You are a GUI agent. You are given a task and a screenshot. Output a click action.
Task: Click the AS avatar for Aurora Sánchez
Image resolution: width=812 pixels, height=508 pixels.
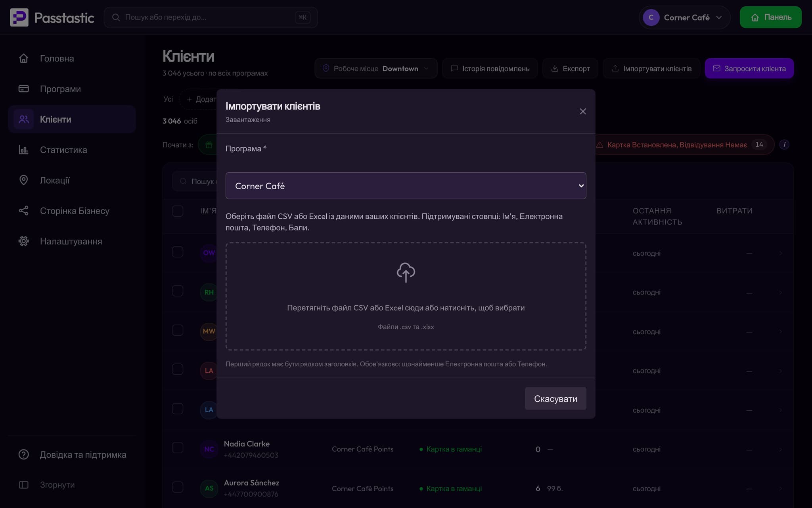click(209, 489)
